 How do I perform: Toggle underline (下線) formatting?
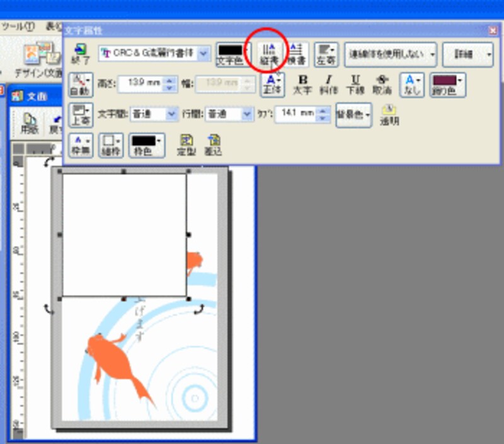click(x=355, y=85)
